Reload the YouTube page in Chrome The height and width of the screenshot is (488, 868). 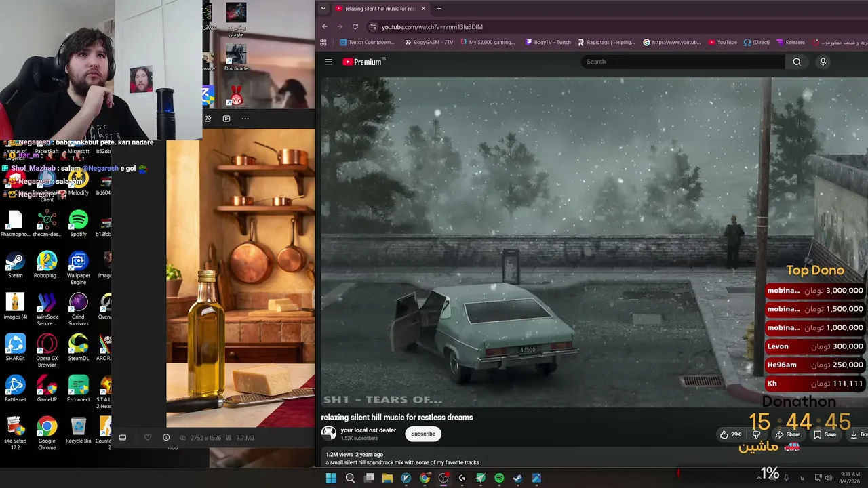tap(355, 27)
